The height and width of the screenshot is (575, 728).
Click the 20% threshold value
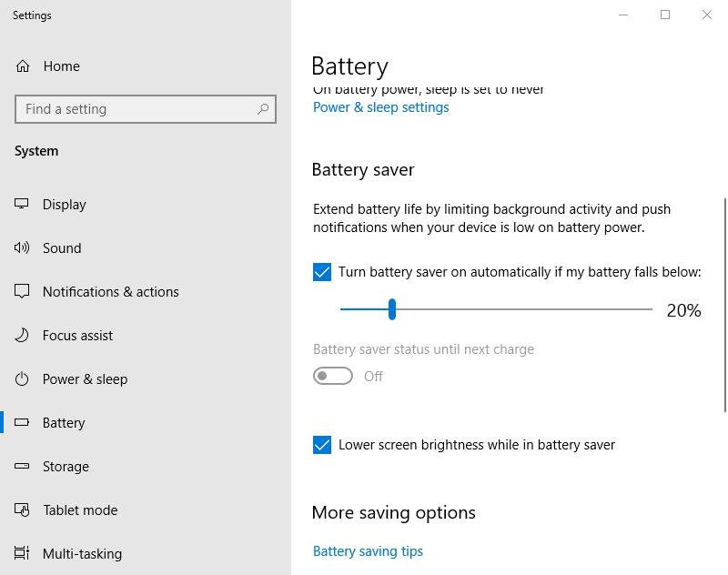pos(683,310)
